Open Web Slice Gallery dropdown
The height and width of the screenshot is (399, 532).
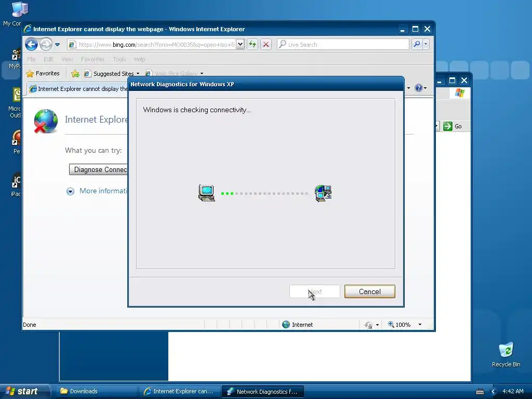202,74
